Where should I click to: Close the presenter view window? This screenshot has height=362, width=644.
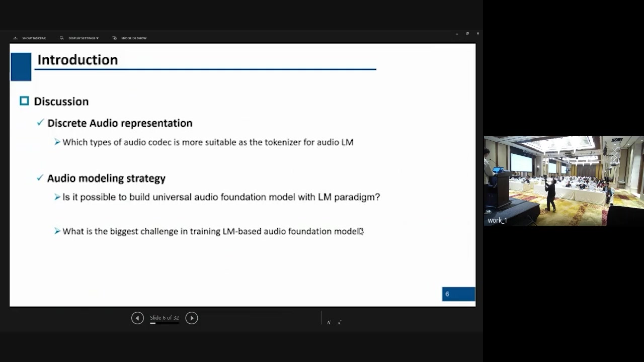point(477,34)
